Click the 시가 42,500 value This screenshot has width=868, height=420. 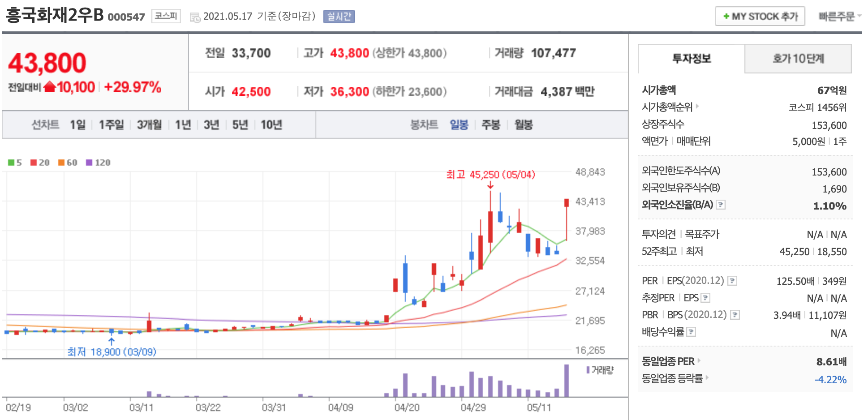[251, 92]
